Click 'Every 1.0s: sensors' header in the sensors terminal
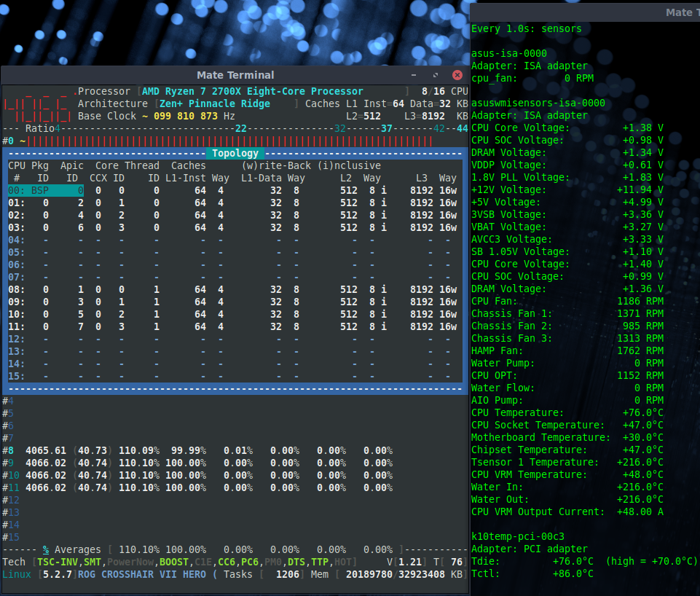This screenshot has height=596, width=700. [527, 29]
